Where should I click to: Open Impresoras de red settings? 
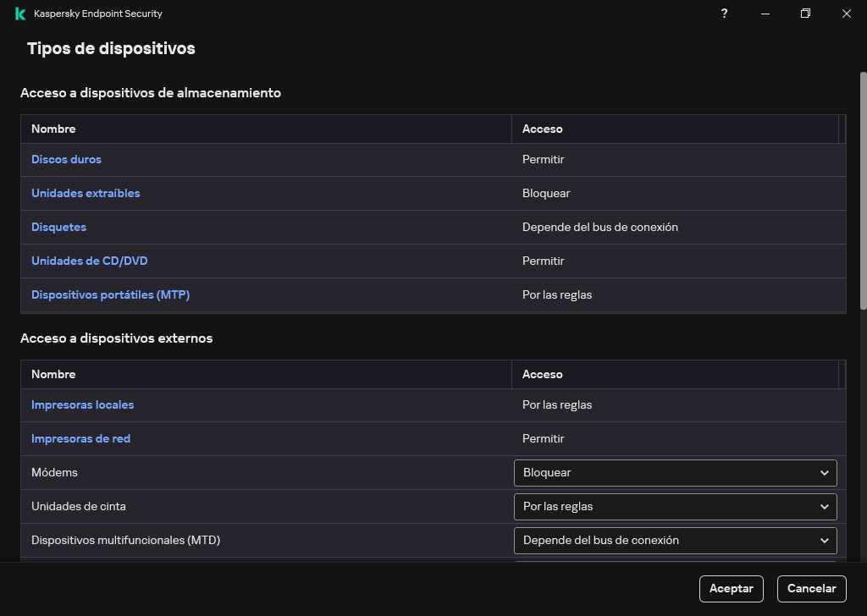click(80, 438)
